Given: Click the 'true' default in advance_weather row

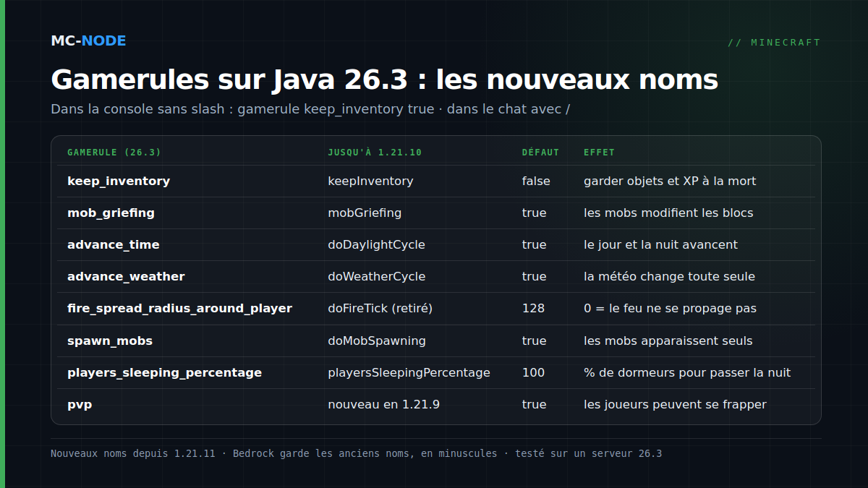Looking at the screenshot, I should 535,276.
